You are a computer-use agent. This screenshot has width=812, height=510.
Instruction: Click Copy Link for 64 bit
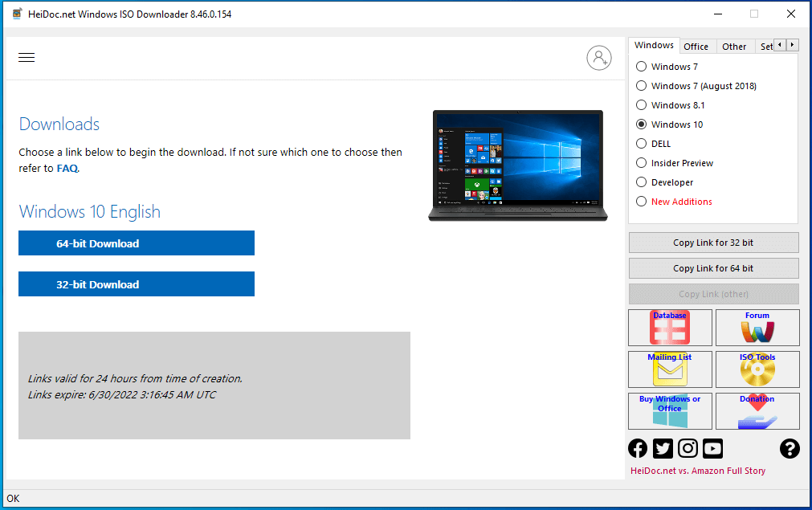coord(713,268)
